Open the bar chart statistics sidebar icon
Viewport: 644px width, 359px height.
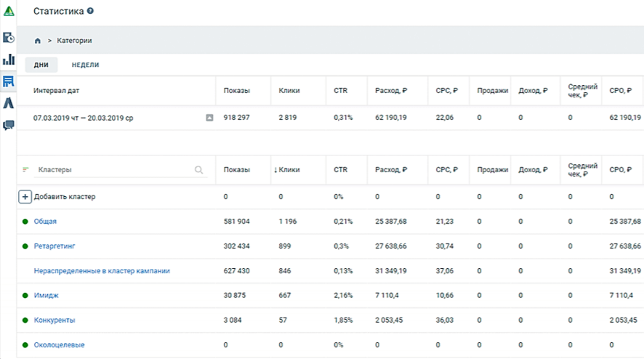coord(9,60)
